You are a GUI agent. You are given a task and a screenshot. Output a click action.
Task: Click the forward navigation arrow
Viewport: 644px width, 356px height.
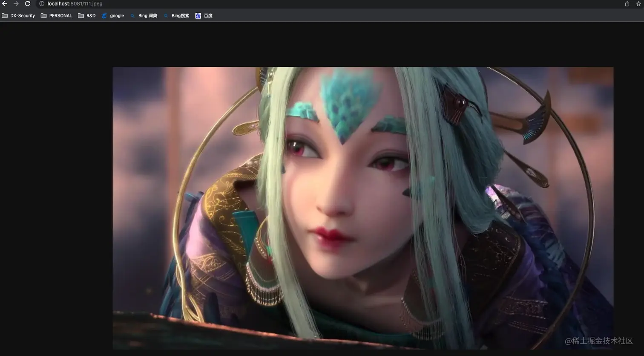(16, 3)
